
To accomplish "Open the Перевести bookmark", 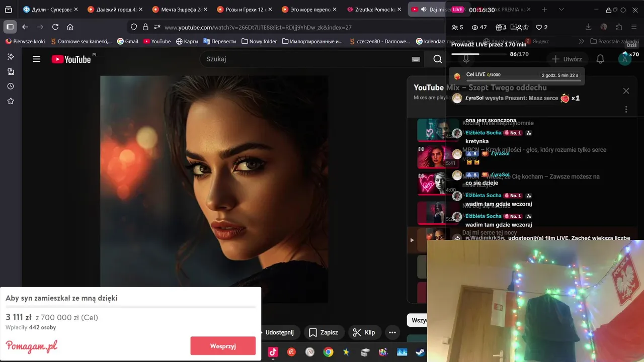I will (x=220, y=41).
